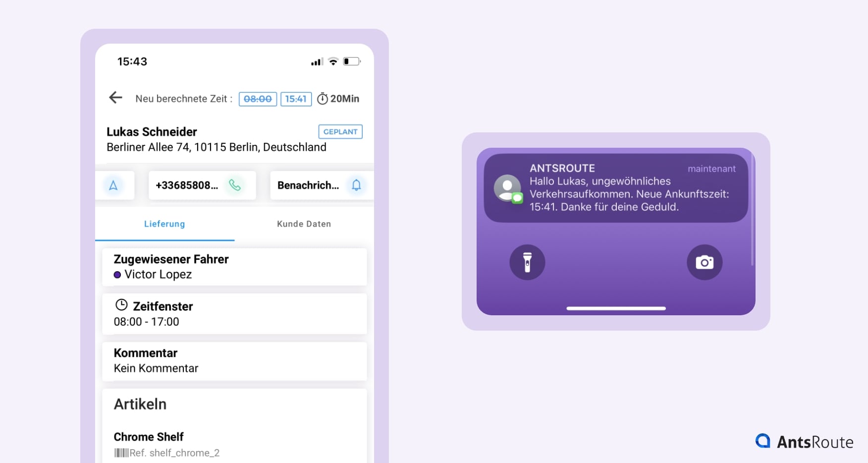Tap the home indicator bar on lock screen
This screenshot has width=868, height=463.
pos(616,308)
